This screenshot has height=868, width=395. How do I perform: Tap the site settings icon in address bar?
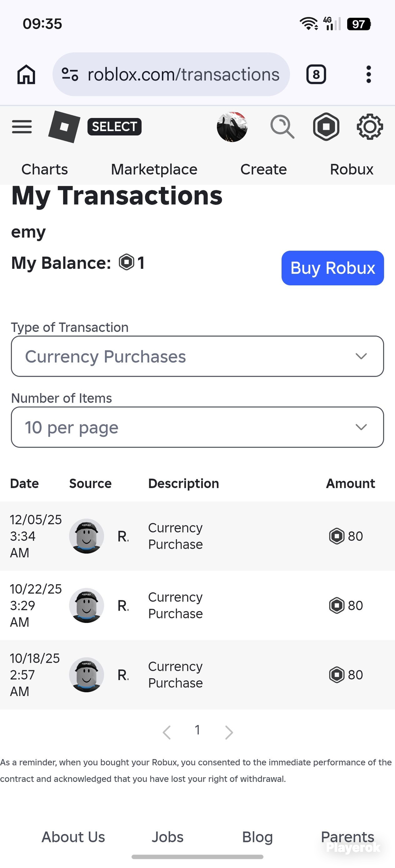[x=70, y=74]
